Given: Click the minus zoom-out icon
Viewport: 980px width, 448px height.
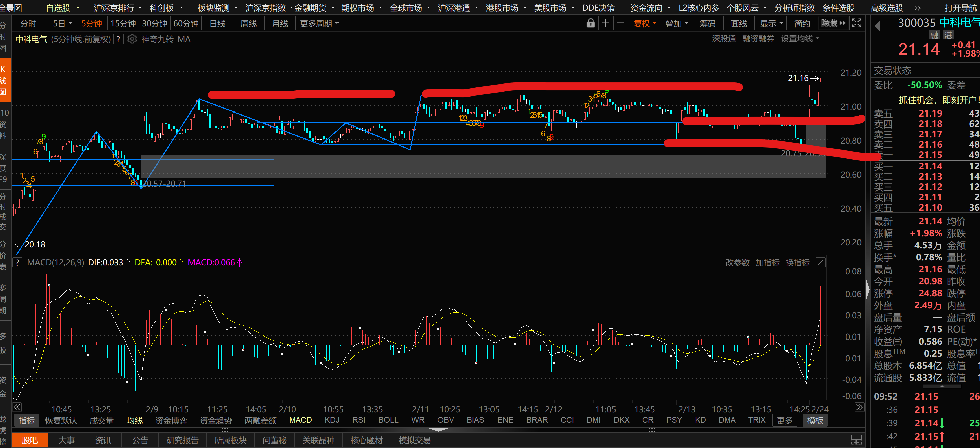Looking at the screenshot, I should (620, 24).
